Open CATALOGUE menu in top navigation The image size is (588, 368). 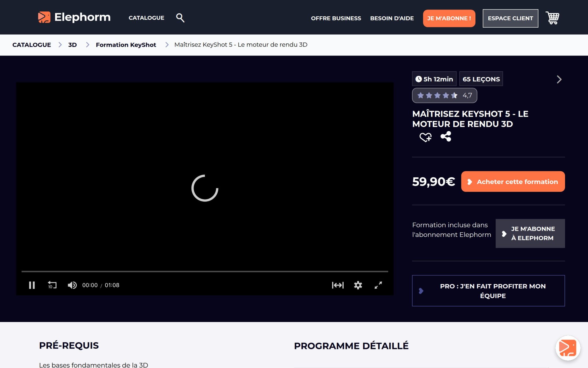[x=146, y=18]
